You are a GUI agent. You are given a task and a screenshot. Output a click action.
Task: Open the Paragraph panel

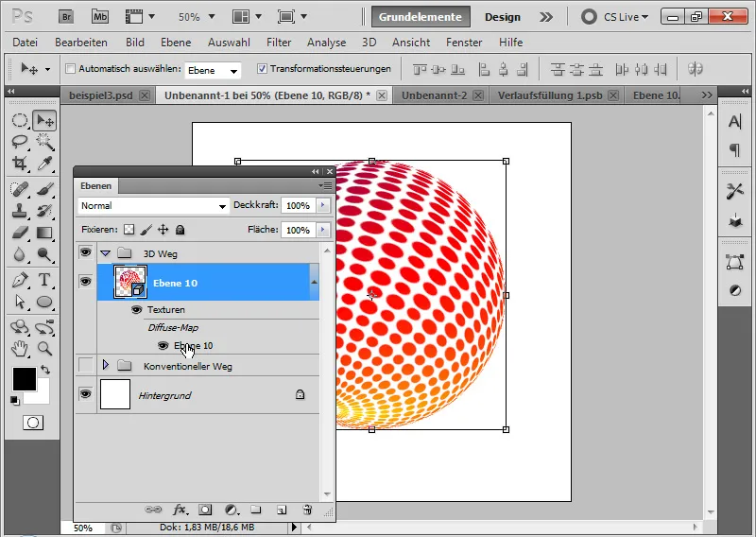(x=735, y=150)
